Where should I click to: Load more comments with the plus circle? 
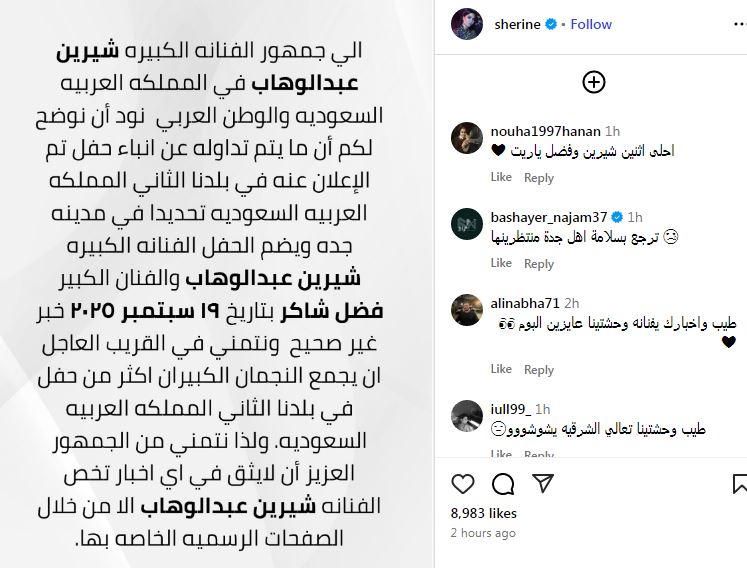coord(593,82)
